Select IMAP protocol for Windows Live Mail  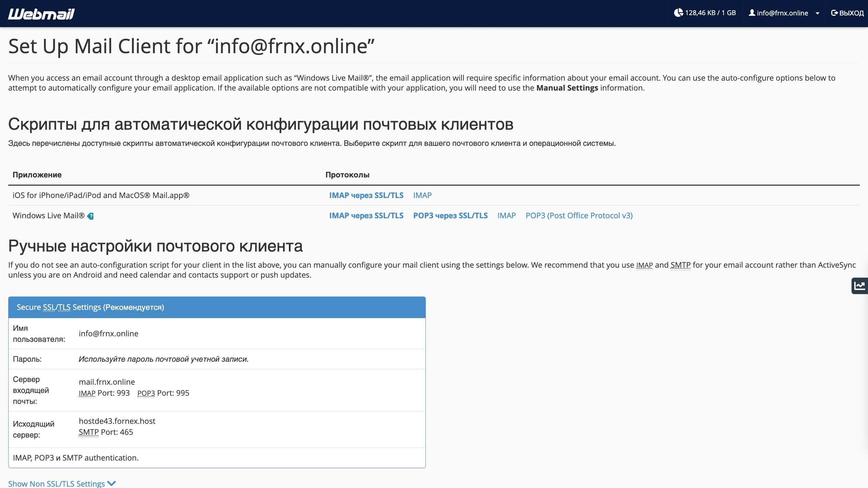pyautogui.click(x=507, y=216)
